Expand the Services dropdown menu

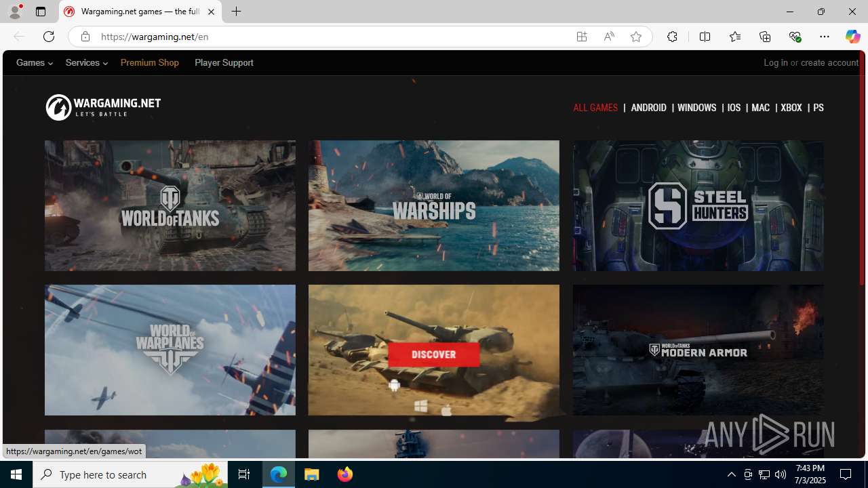[x=86, y=62]
